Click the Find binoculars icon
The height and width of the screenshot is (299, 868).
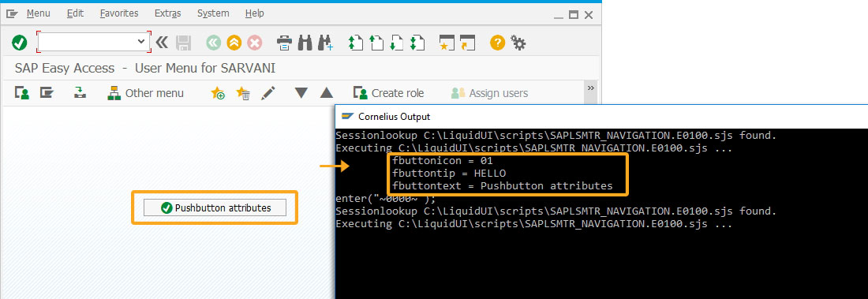point(305,42)
